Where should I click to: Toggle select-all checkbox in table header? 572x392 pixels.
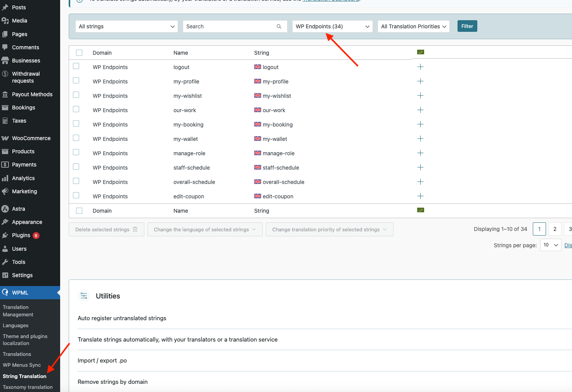coord(79,53)
